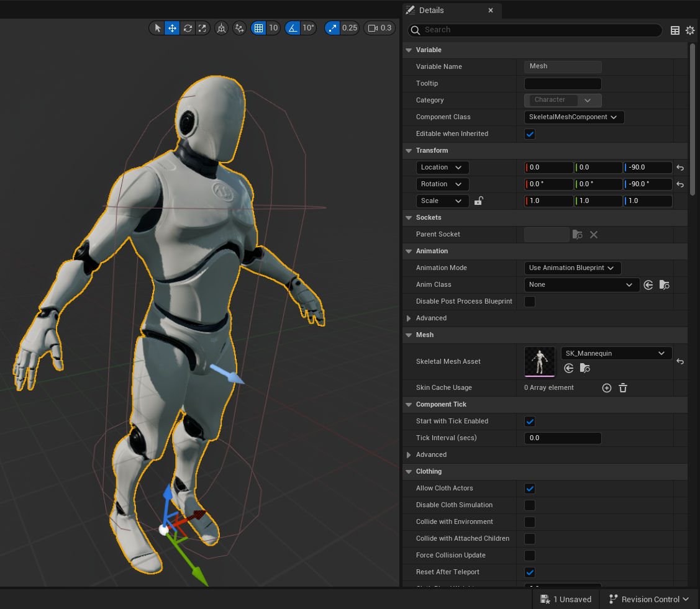The image size is (700, 609).
Task: Click the Details search field
Action: [540, 30]
